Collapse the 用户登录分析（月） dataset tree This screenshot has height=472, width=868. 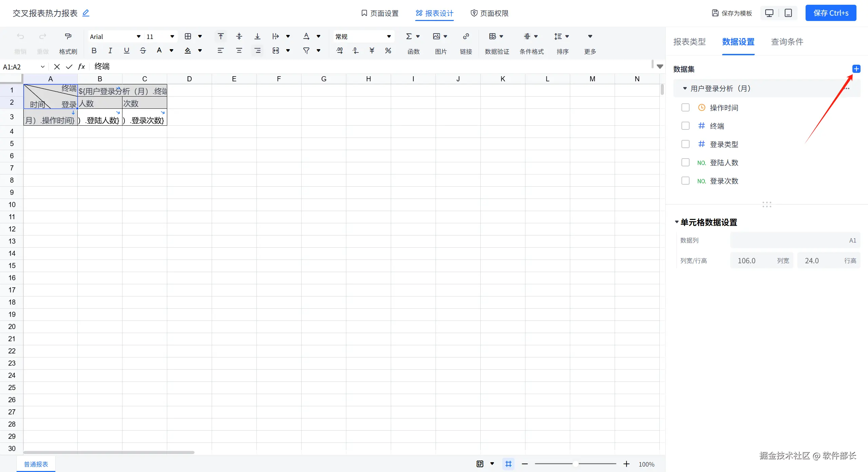(x=684, y=89)
